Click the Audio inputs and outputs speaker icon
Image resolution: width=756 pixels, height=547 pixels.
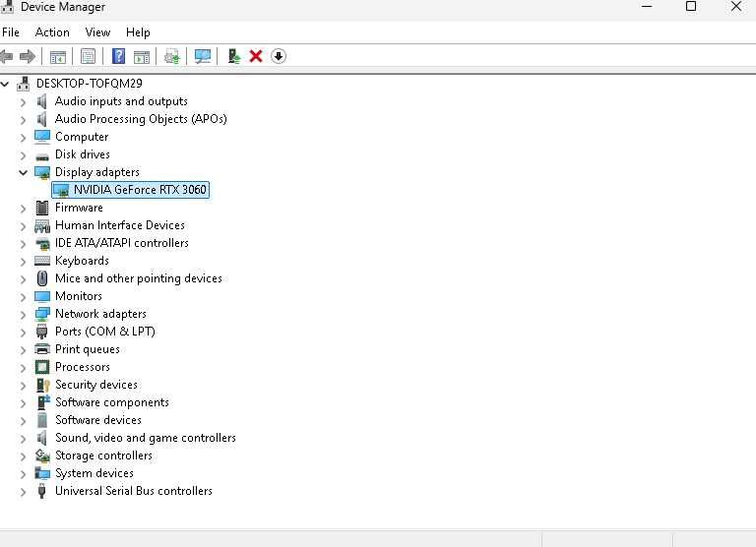click(x=42, y=101)
